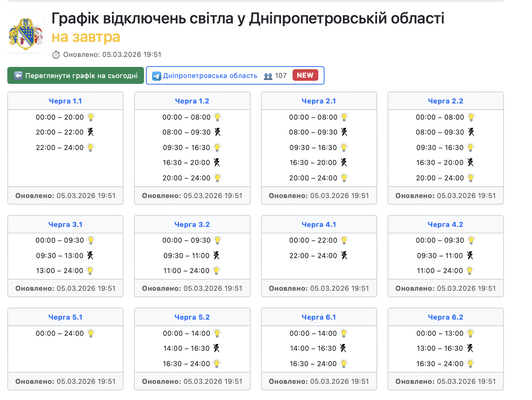Click the red NEW badge
The width and height of the screenshot is (532, 400).
[305, 75]
